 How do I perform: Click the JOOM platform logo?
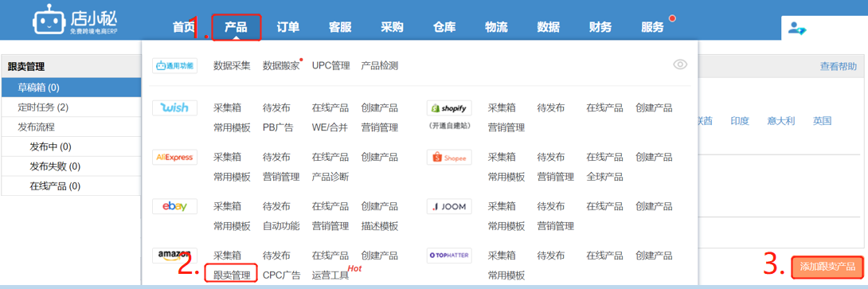point(449,206)
